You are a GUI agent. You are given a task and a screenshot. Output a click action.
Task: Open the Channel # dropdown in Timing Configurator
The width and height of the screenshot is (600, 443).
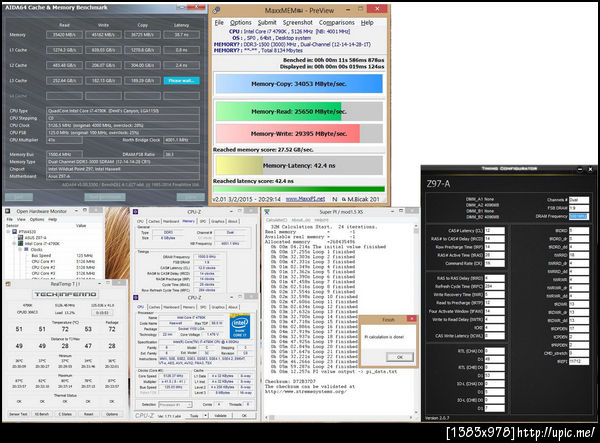click(580, 202)
